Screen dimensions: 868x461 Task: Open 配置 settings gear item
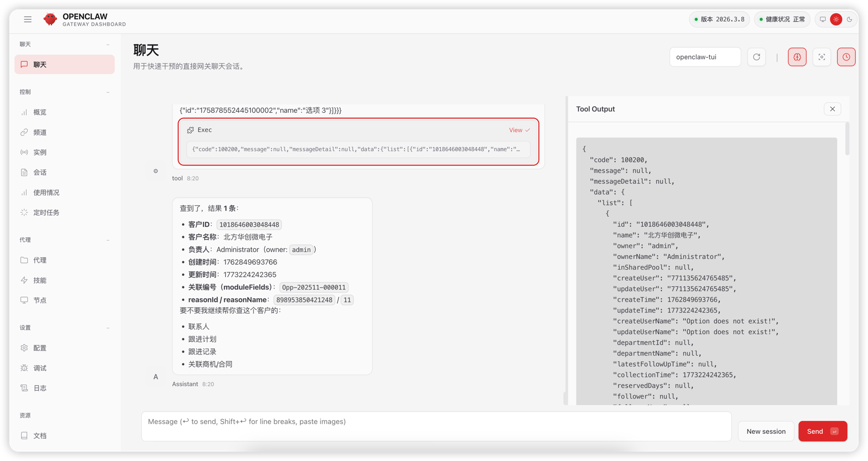point(39,348)
